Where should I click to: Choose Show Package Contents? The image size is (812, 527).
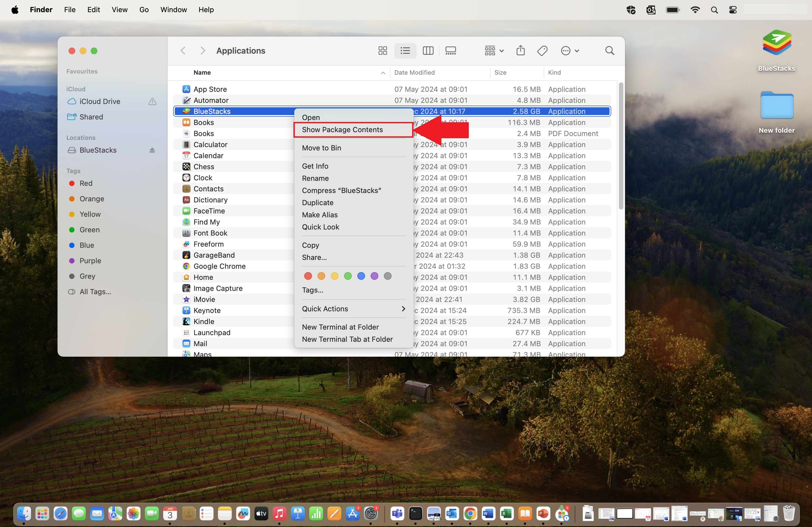(x=354, y=130)
